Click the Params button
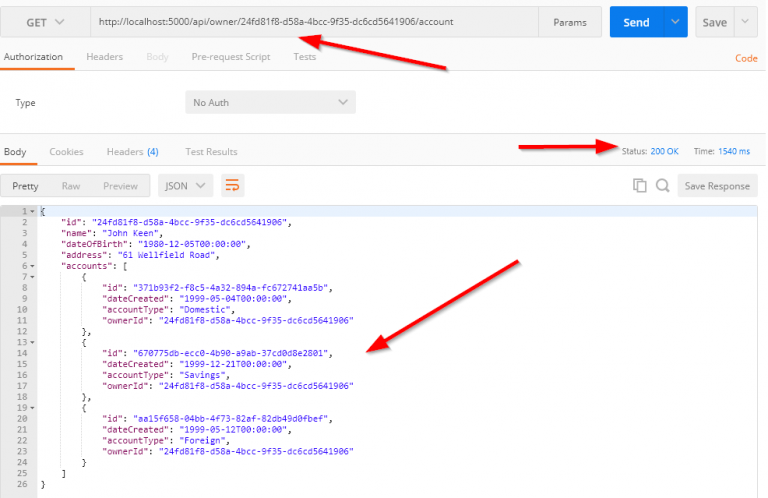This screenshot has height=498, width=768. (570, 22)
